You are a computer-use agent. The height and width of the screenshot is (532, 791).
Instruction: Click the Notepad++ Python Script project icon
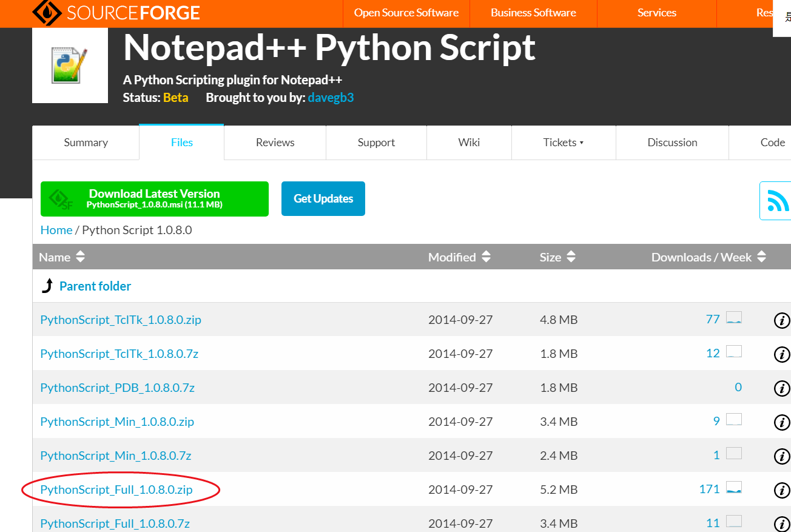tap(70, 66)
